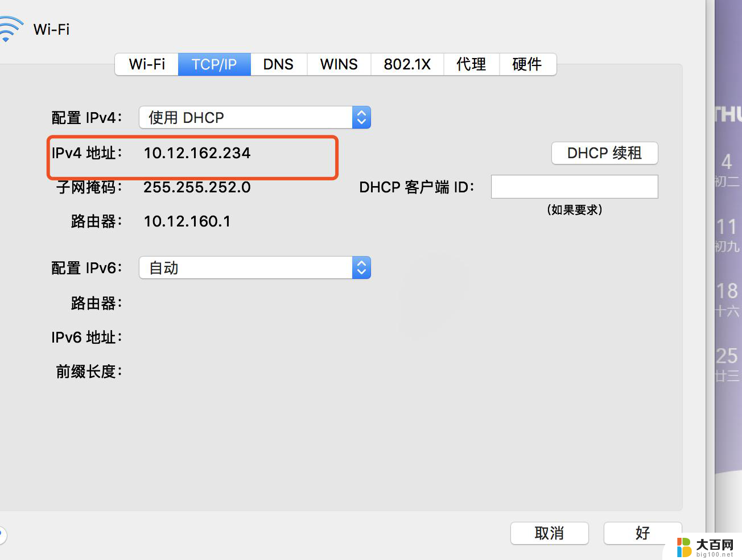742x560 pixels.
Task: Open the 配置 IPv6 dropdown
Action: 255,267
